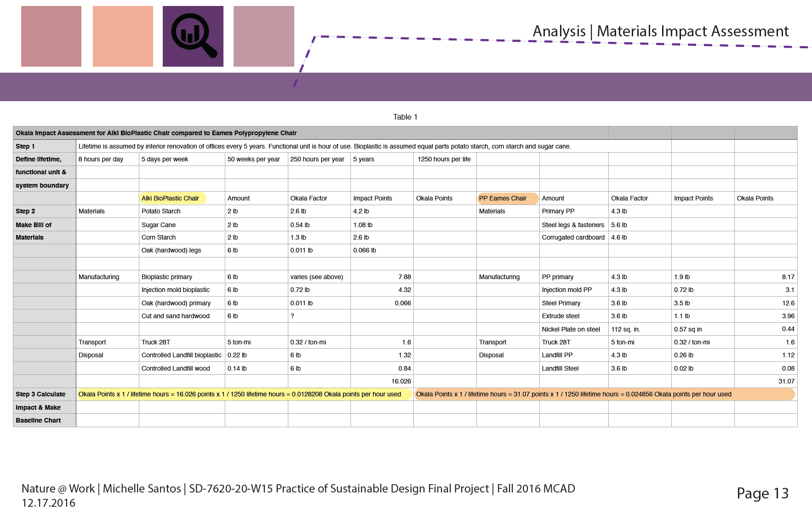Screen dimensions: 812x515
Task: Select the 'Corrugated cardboard' cell
Action: 573,237
